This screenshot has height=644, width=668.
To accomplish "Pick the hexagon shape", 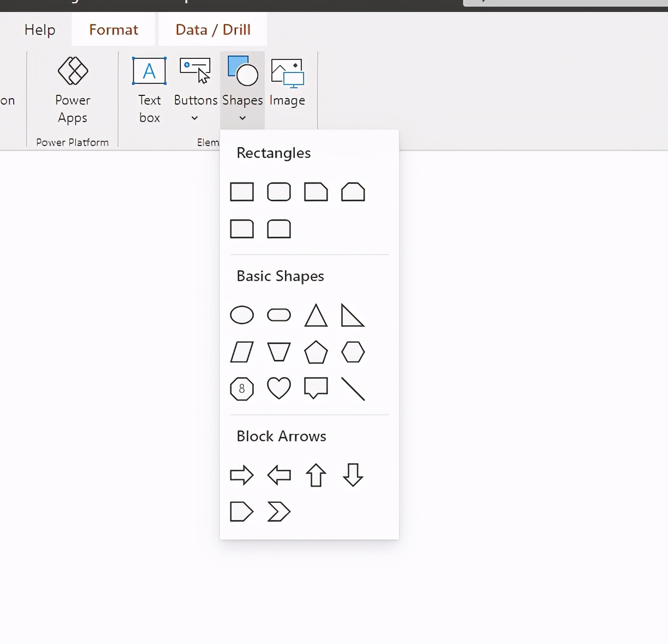I will point(353,352).
